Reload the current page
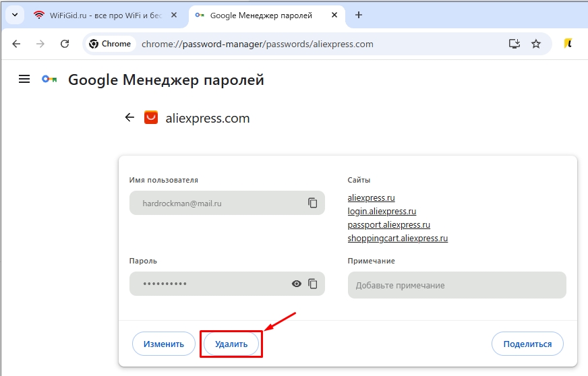The width and height of the screenshot is (588, 376). 65,44
